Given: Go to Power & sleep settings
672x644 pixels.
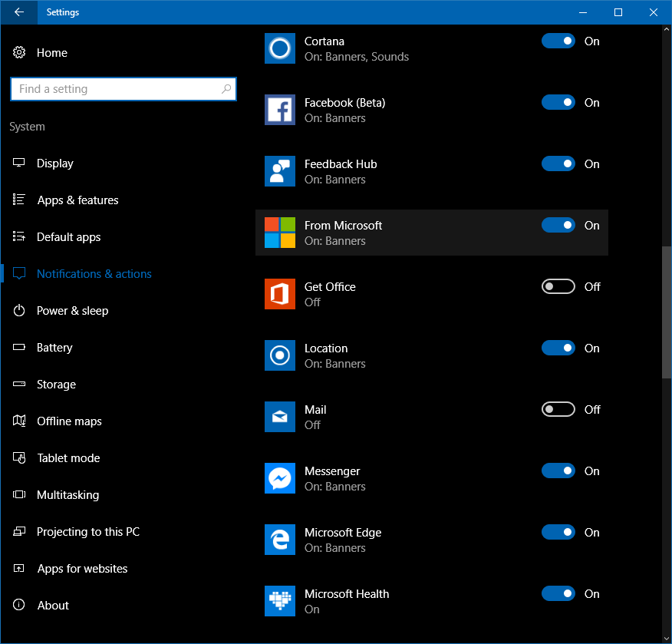Looking at the screenshot, I should click(72, 311).
